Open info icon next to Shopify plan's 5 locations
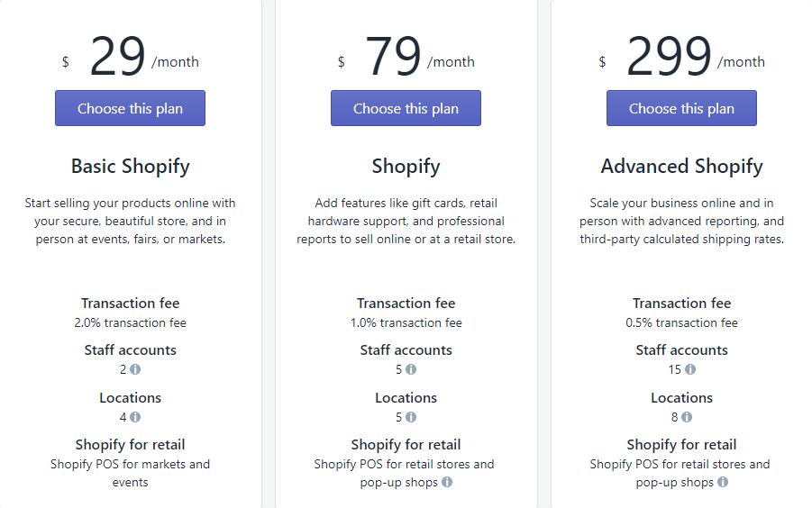The height and width of the screenshot is (508, 812). (x=411, y=417)
